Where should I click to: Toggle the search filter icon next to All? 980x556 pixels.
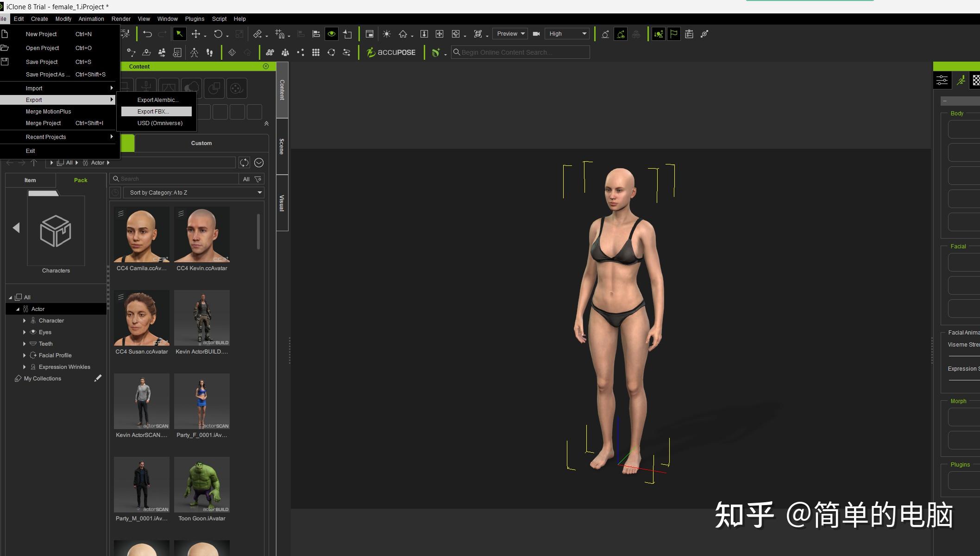pyautogui.click(x=258, y=179)
